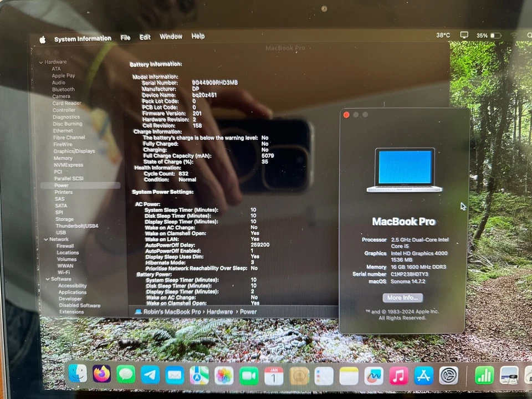Select Audio in the sidebar
Image resolution: width=532 pixels, height=399 pixels.
pyautogui.click(x=59, y=83)
